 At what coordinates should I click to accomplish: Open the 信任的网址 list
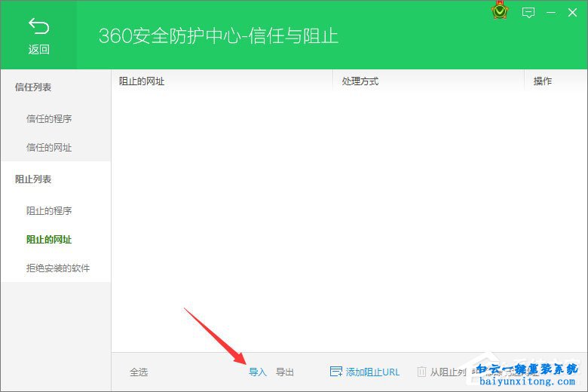pos(49,148)
